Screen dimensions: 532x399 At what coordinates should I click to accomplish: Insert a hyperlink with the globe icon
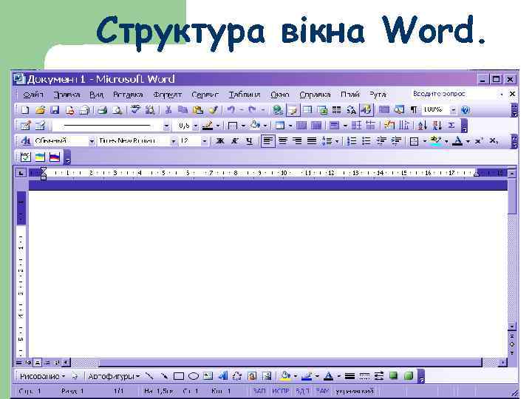click(278, 110)
